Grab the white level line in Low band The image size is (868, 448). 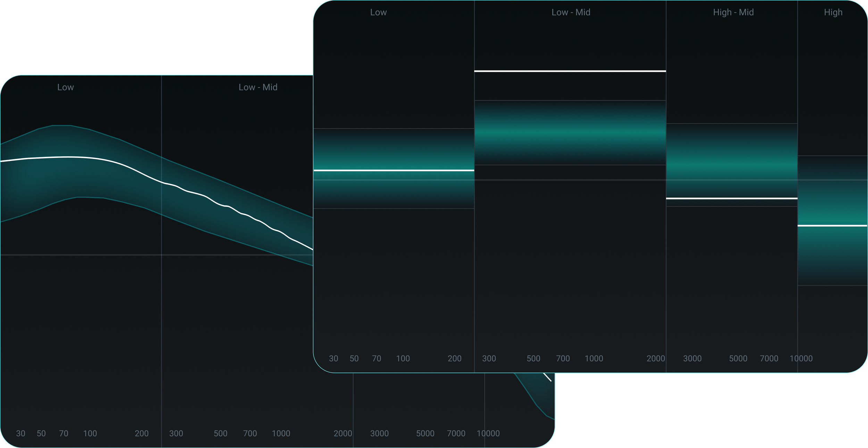pyautogui.click(x=394, y=170)
